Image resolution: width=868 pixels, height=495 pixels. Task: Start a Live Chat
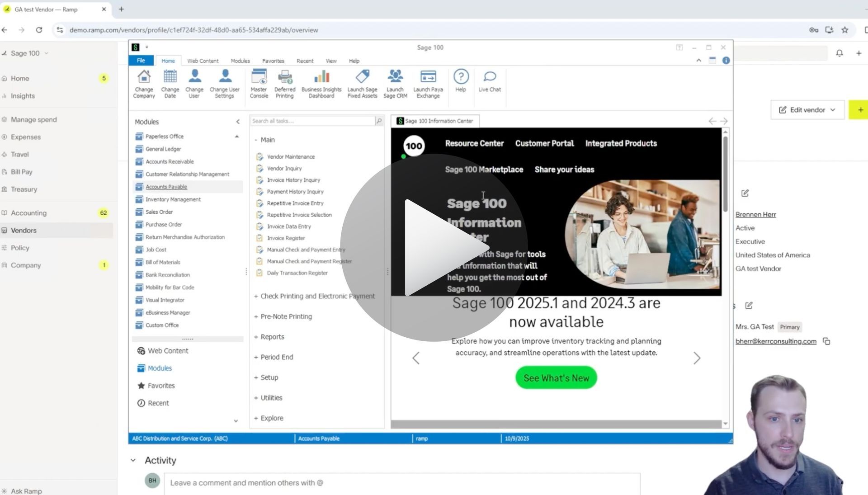[x=490, y=81]
